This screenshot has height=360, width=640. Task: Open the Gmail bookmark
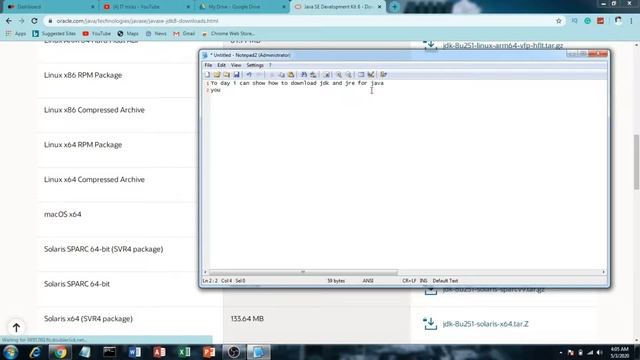[x=184, y=33]
